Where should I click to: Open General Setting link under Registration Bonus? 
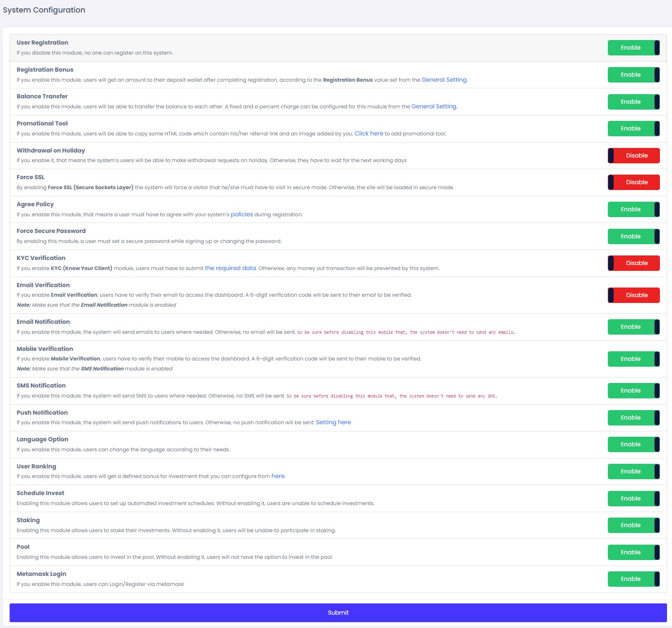click(444, 80)
